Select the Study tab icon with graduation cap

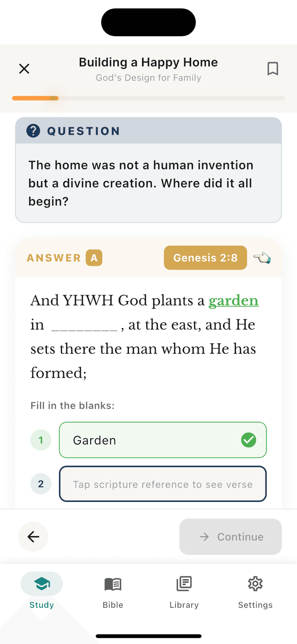tap(41, 583)
